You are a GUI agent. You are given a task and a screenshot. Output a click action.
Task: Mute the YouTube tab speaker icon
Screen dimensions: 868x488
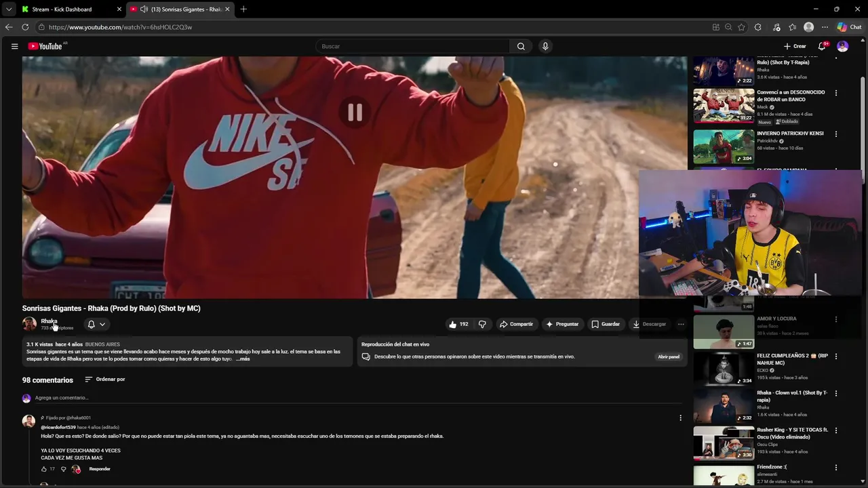(144, 9)
